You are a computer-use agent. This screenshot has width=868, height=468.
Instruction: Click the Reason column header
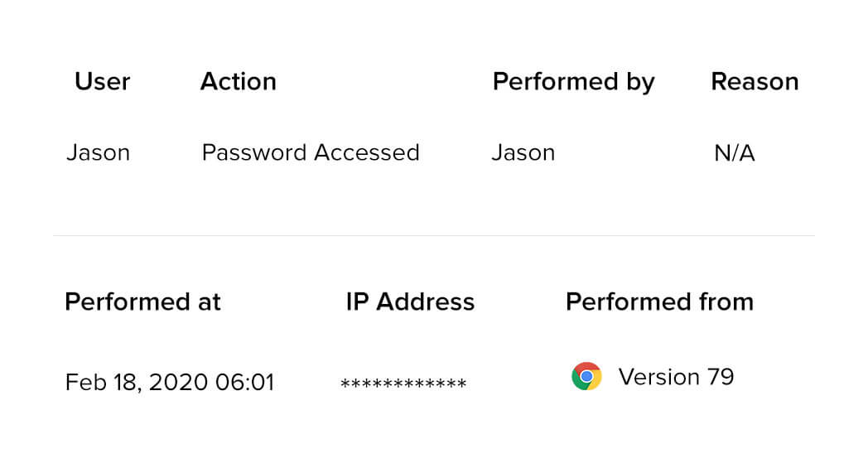point(755,81)
